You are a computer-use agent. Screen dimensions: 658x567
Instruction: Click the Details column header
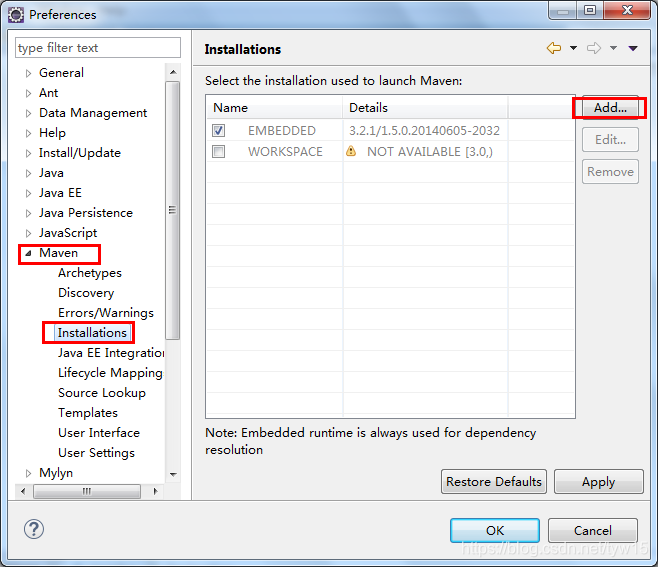425,107
